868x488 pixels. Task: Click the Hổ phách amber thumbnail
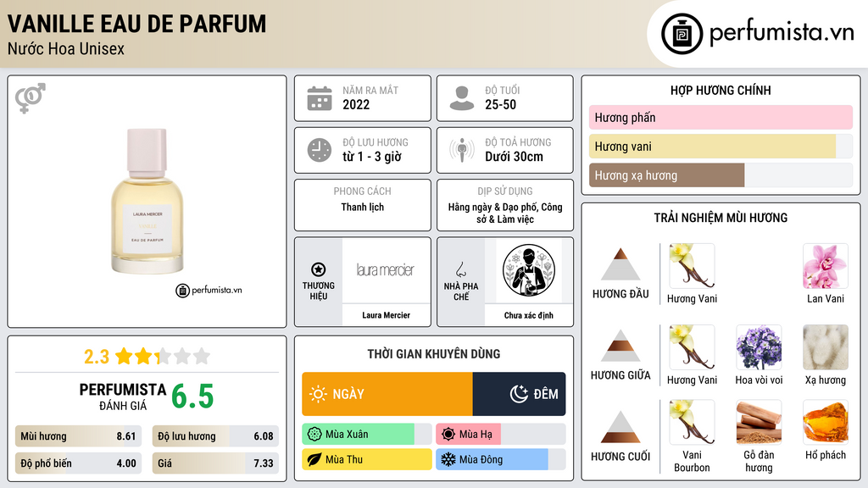pos(826,423)
